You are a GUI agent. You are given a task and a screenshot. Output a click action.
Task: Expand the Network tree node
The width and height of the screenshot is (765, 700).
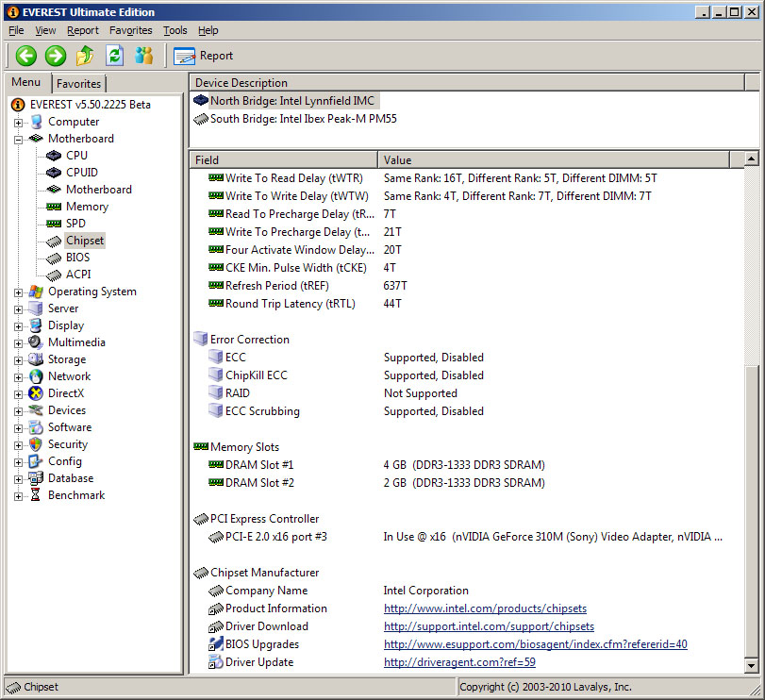point(18,377)
